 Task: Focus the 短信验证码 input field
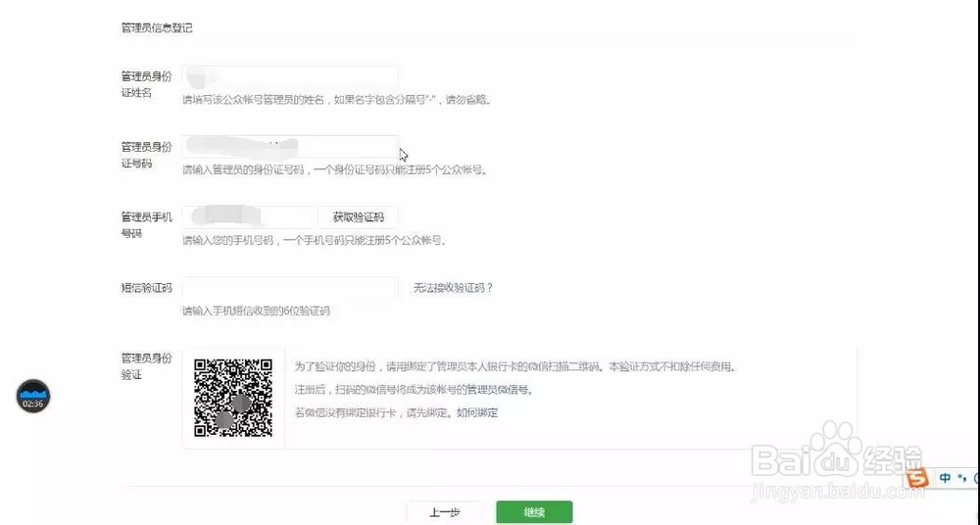point(290,288)
